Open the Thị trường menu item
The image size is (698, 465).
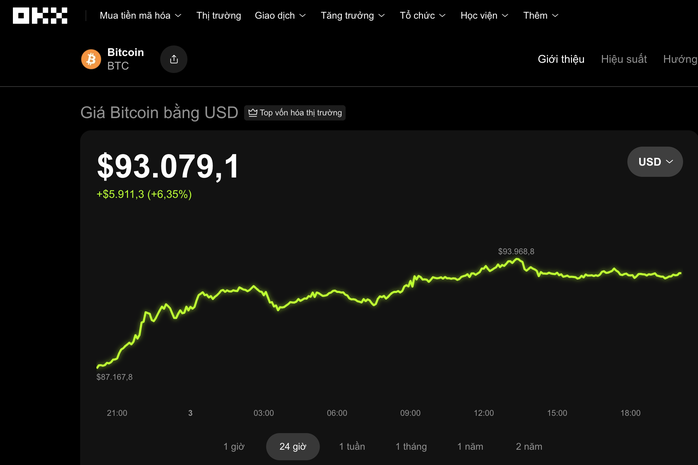pos(219,16)
